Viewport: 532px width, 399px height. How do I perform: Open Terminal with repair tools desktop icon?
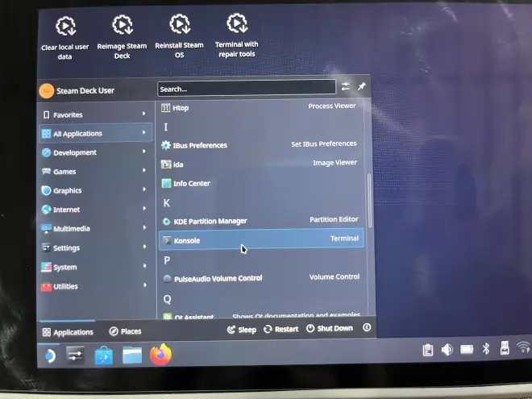pyautogui.click(x=237, y=35)
